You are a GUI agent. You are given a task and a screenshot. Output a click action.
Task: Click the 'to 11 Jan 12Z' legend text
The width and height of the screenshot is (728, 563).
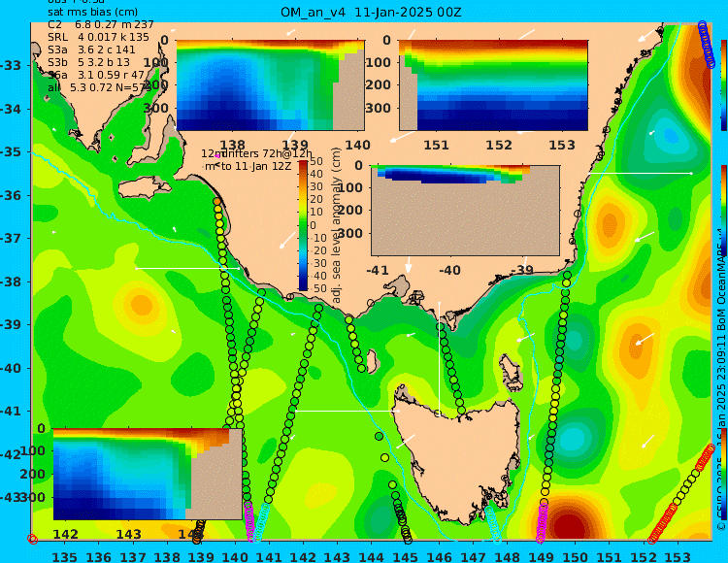[x=256, y=166]
